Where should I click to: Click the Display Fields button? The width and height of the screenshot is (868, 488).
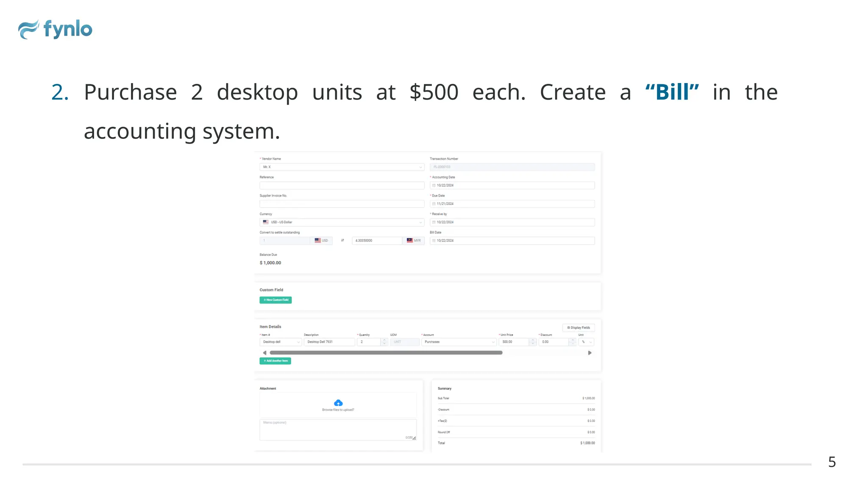[x=579, y=327]
